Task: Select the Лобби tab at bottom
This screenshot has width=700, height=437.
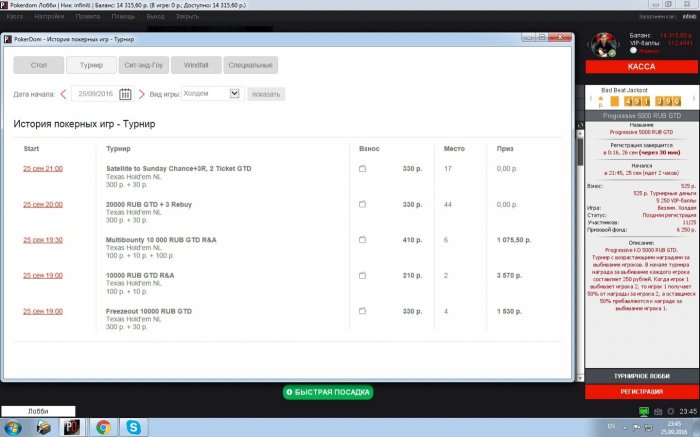Action: click(x=38, y=411)
